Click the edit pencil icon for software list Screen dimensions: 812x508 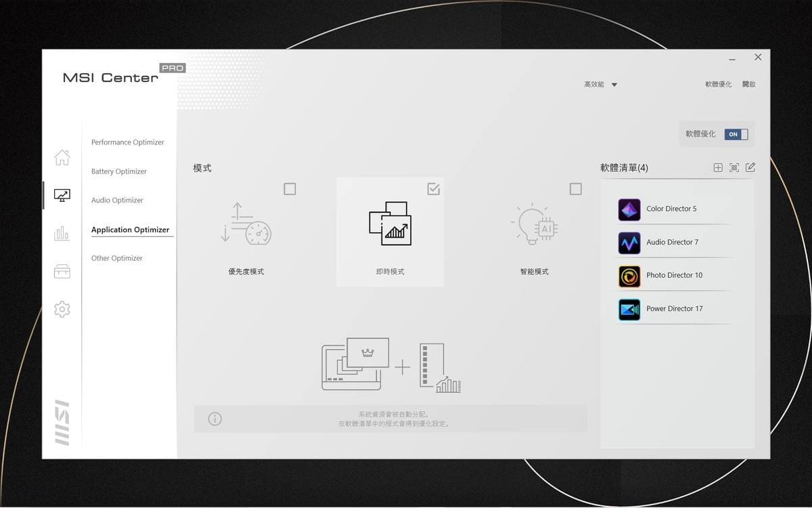coord(750,167)
